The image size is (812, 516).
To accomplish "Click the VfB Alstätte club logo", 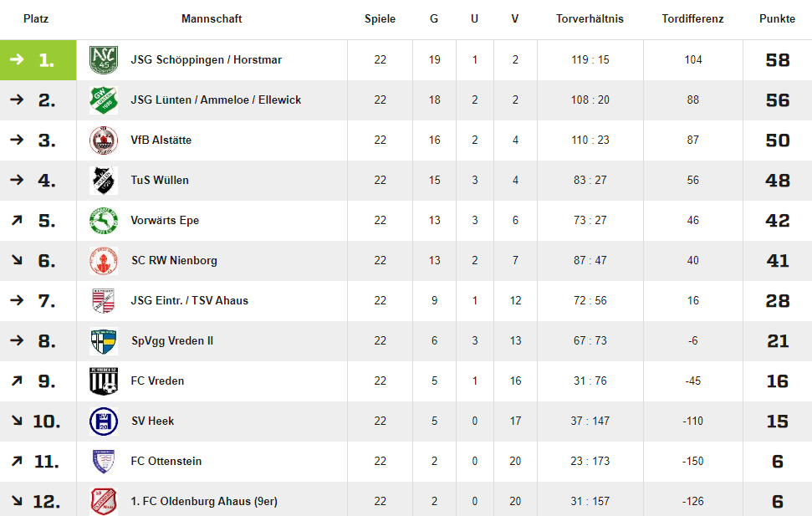I will 104,140.
